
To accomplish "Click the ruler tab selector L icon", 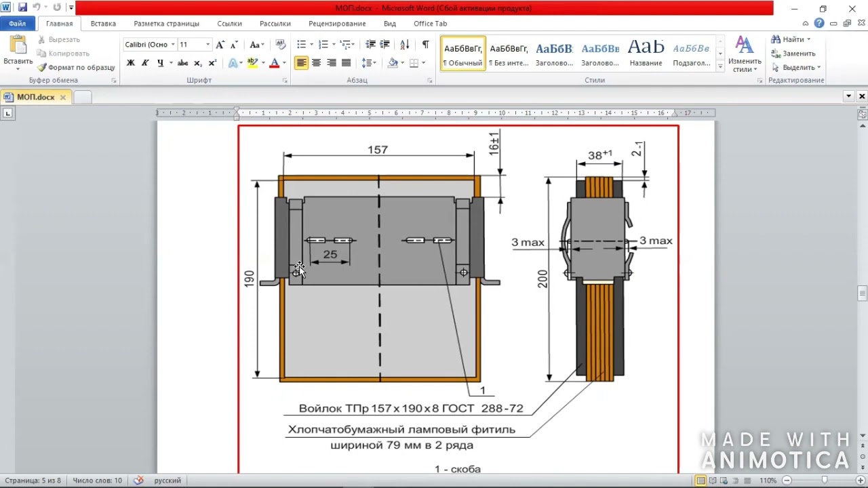I will click(7, 113).
